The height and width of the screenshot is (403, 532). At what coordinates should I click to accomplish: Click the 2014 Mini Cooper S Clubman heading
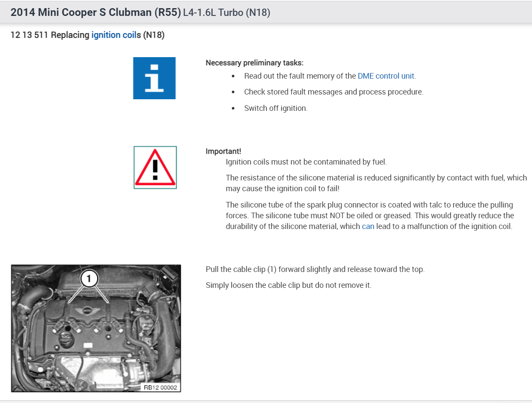tap(96, 12)
